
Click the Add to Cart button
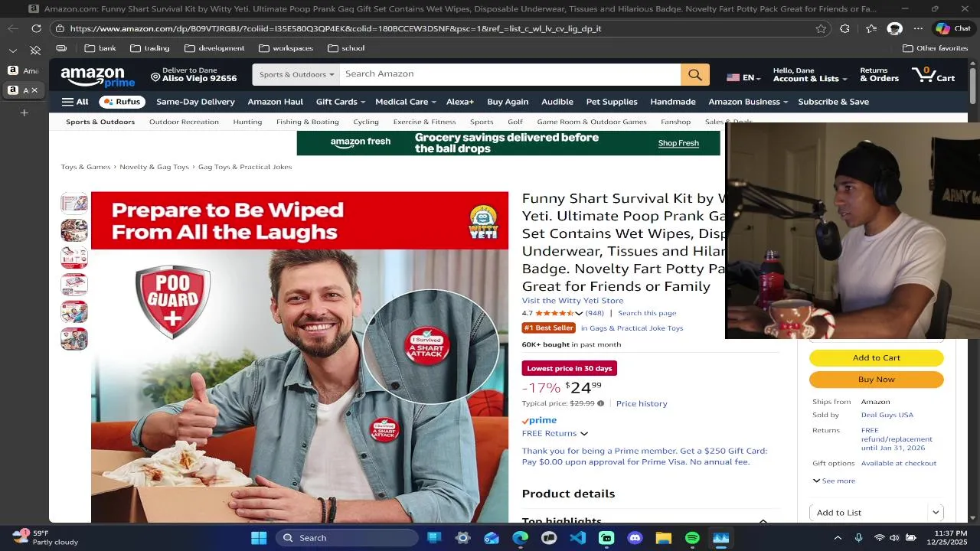pos(877,358)
